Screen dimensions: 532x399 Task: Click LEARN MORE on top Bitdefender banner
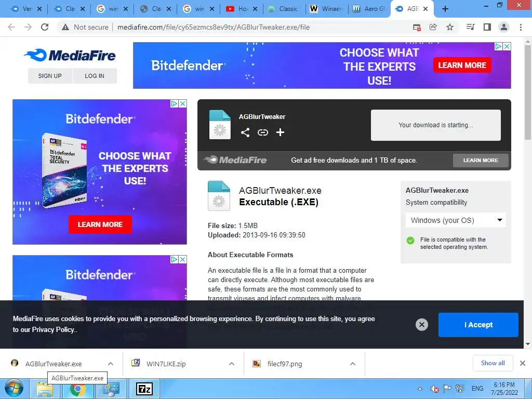(462, 65)
